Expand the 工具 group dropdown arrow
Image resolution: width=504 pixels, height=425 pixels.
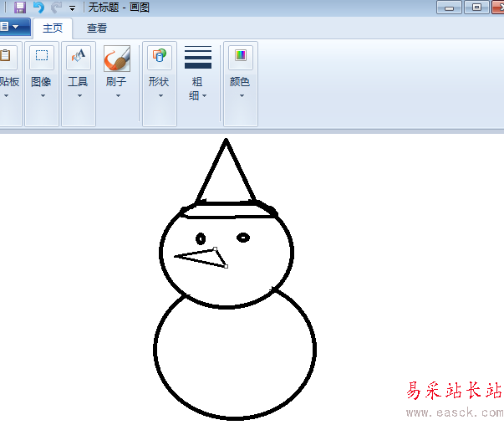point(79,96)
